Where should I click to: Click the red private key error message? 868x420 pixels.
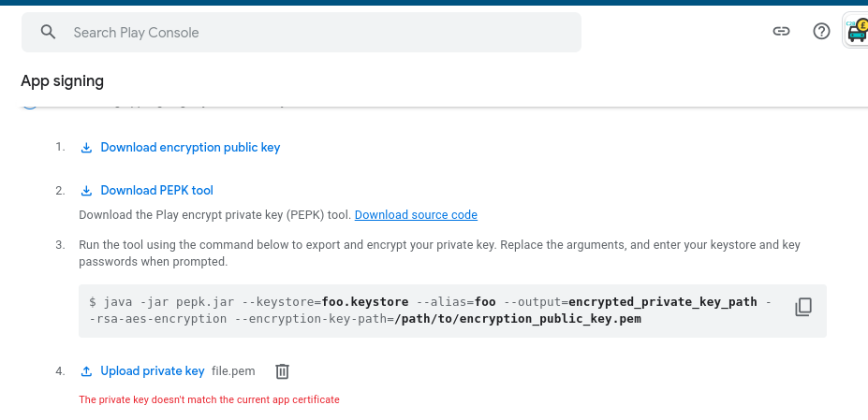tap(209, 399)
